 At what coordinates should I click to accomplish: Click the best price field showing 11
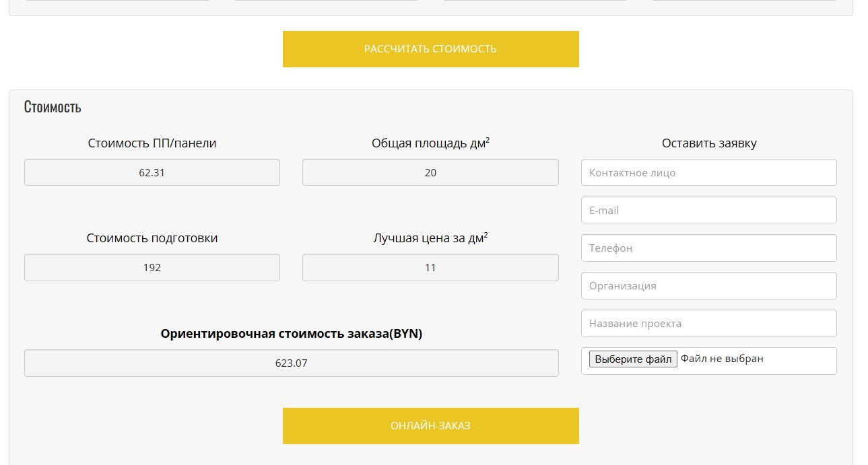[x=430, y=268]
